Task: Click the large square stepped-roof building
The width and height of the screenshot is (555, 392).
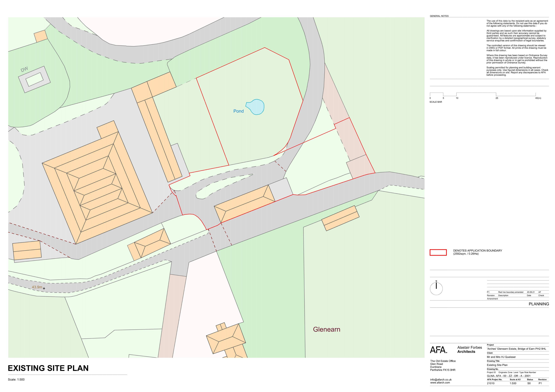Action: (97, 188)
